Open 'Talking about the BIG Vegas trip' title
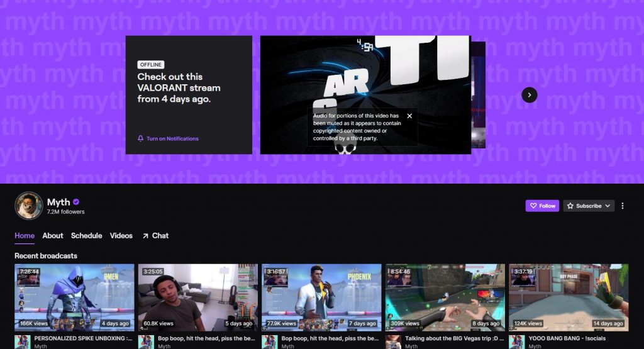This screenshot has width=644, height=349. pos(454,338)
